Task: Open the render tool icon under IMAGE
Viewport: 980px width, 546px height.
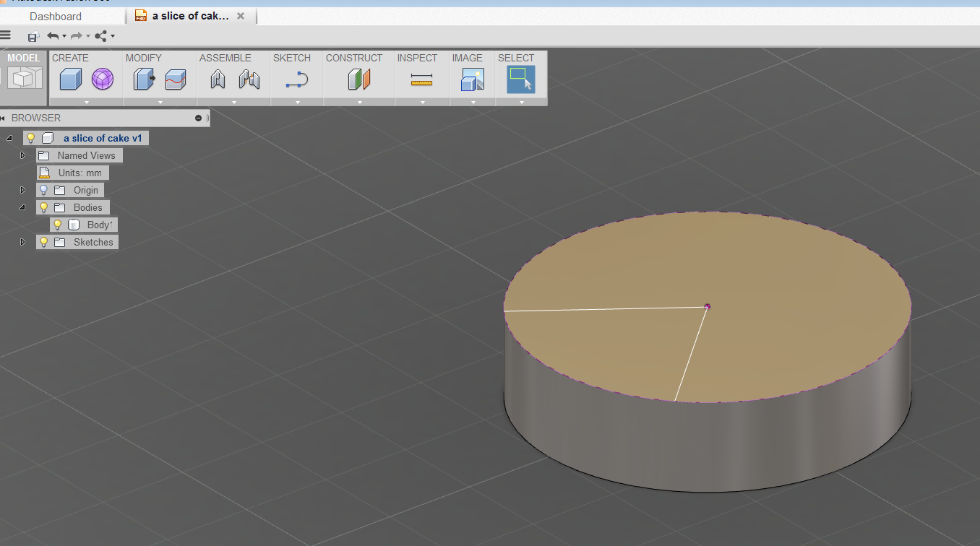Action: coord(473,79)
